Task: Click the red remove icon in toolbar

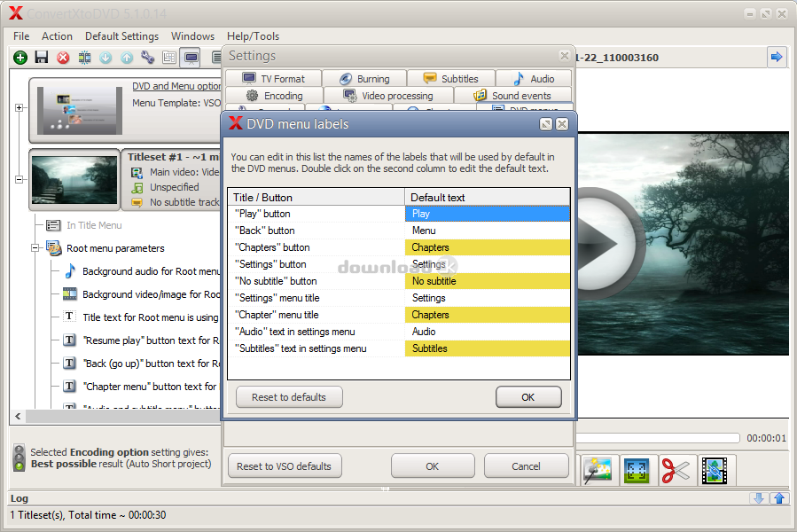Action: pyautogui.click(x=63, y=58)
